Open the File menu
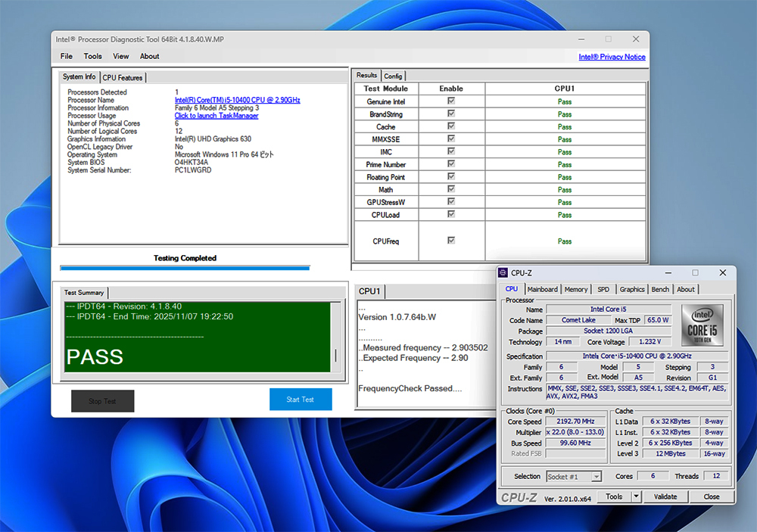 (67, 56)
